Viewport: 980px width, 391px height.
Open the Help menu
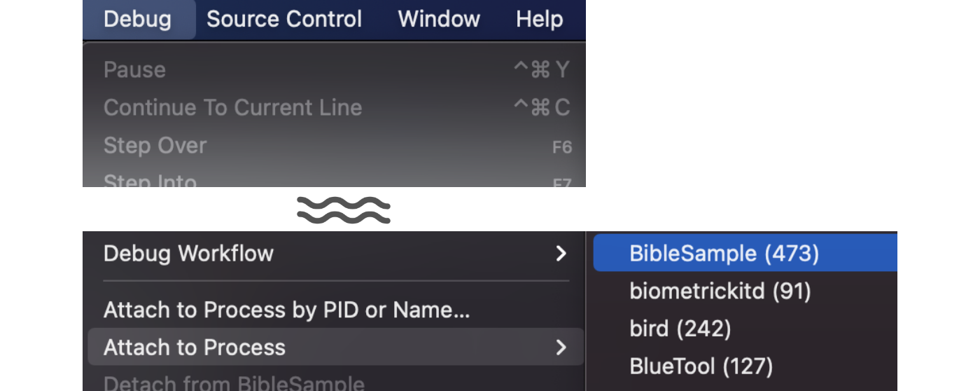click(x=539, y=19)
